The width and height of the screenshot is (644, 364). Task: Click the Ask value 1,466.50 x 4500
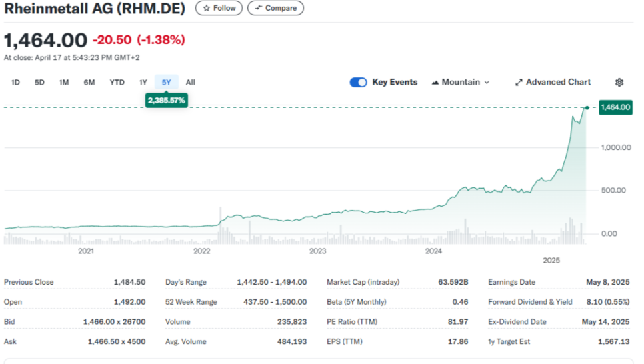click(117, 341)
